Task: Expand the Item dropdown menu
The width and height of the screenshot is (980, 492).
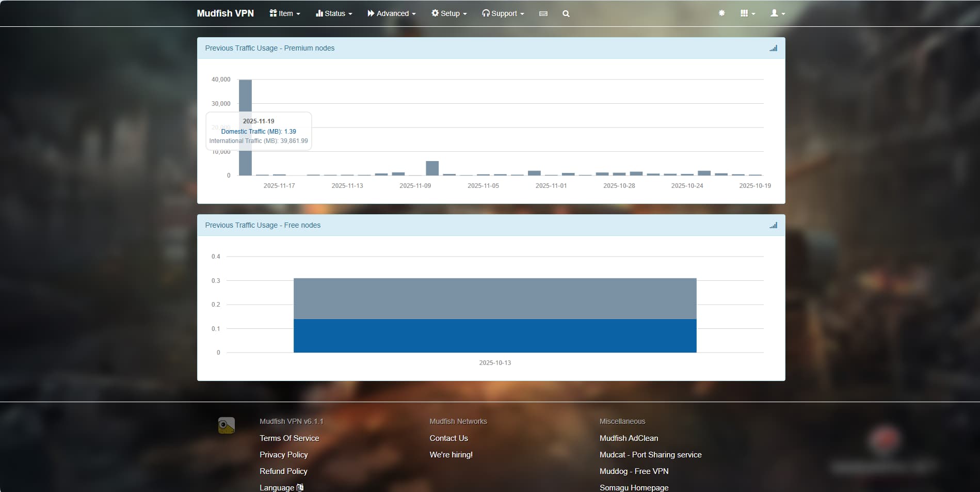Action: 284,13
